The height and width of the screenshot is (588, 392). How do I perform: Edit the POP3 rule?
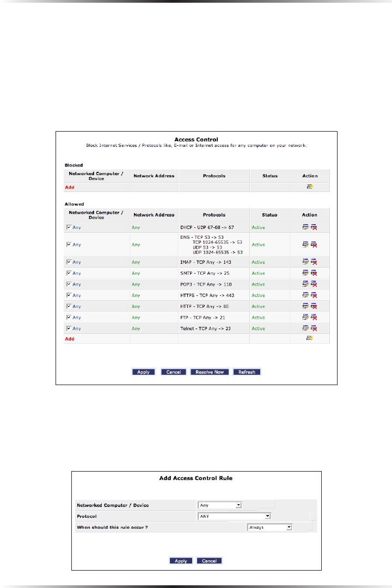click(305, 284)
